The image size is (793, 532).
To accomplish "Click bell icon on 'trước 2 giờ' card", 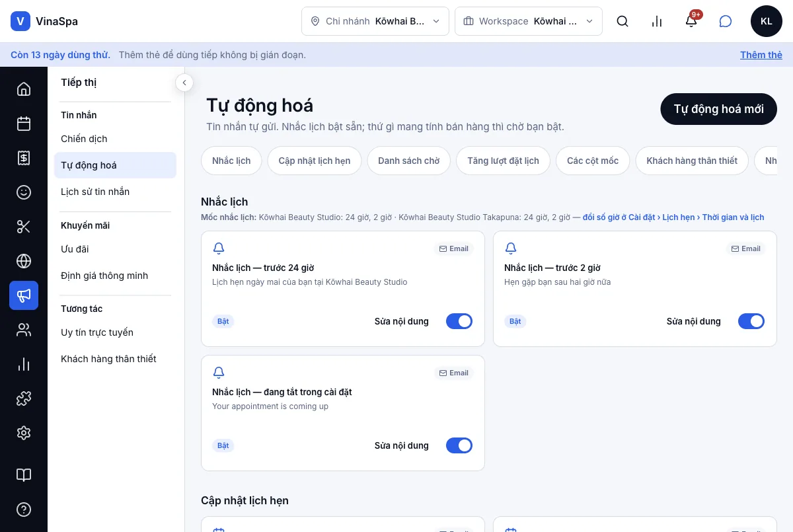I will (x=511, y=248).
